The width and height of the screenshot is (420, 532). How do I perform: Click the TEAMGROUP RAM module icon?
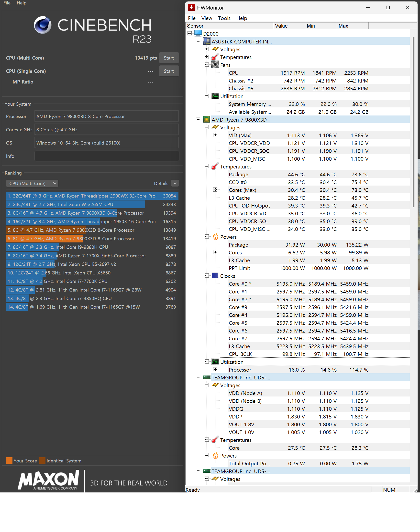tap(207, 377)
